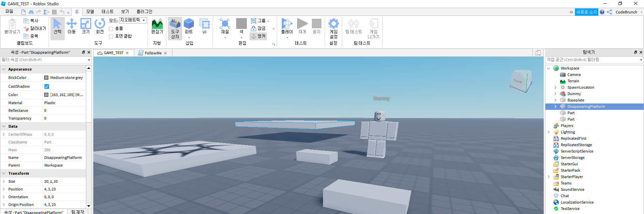Click 복사 copy button
The height and width of the screenshot is (214, 644).
click(31, 21)
